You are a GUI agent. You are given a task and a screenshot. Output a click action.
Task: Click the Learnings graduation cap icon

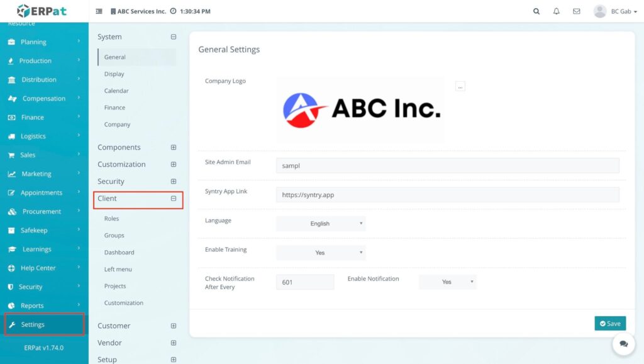point(13,249)
